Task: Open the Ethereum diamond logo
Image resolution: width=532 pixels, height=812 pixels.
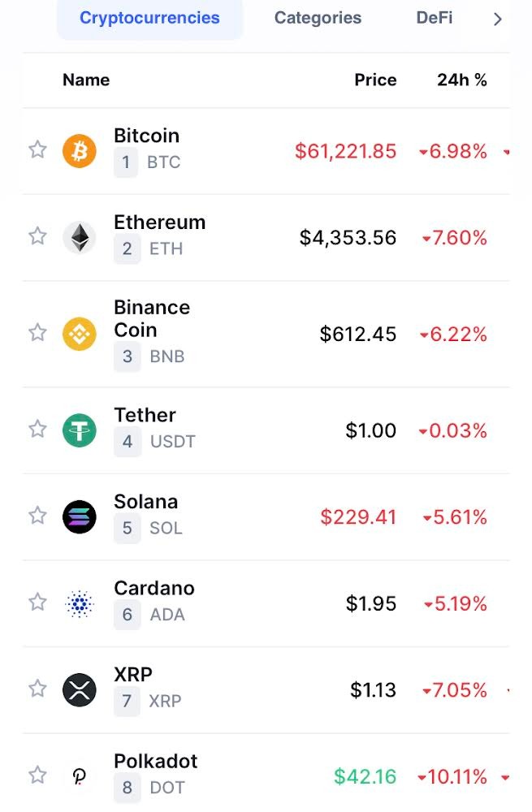Action: [x=80, y=238]
